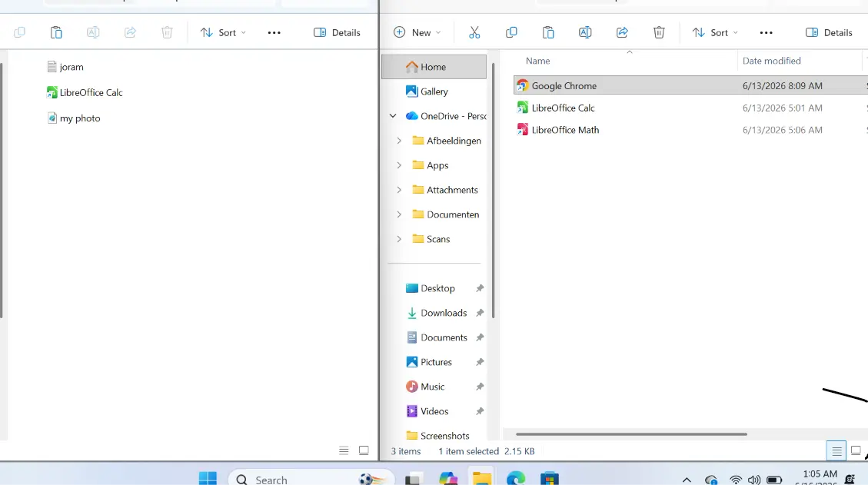Open Microsoft Edge from taskbar
Image resolution: width=868 pixels, height=485 pixels.
(x=515, y=478)
